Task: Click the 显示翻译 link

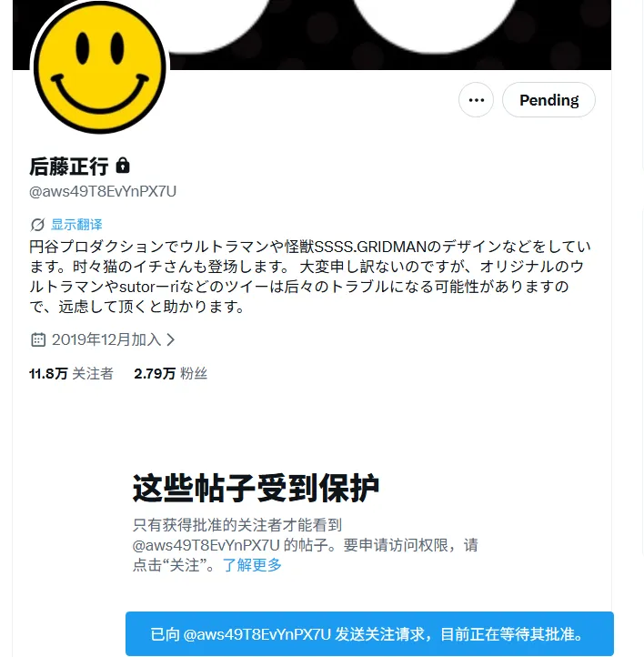Action: click(76, 225)
